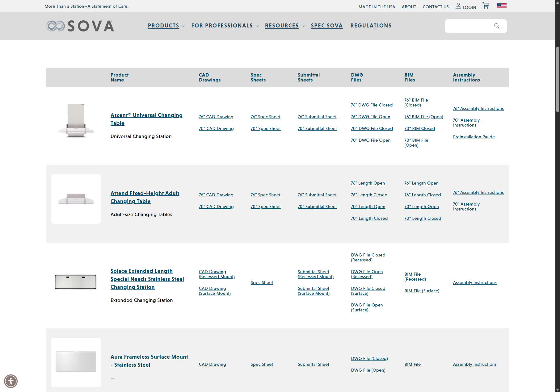Go to SPEC SOVA page
The width and height of the screenshot is (560, 392).
[327, 26]
